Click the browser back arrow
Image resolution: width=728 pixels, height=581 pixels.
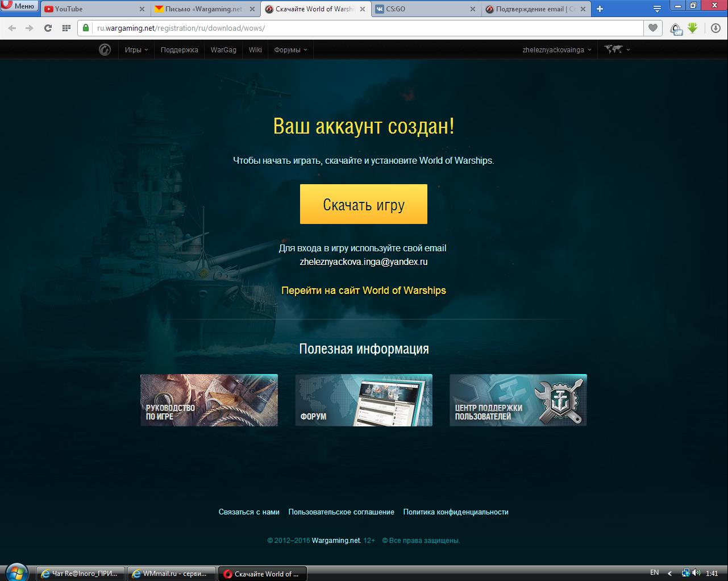pyautogui.click(x=13, y=28)
